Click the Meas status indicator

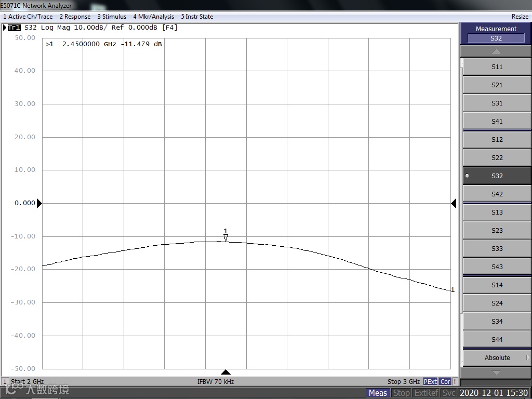378,393
